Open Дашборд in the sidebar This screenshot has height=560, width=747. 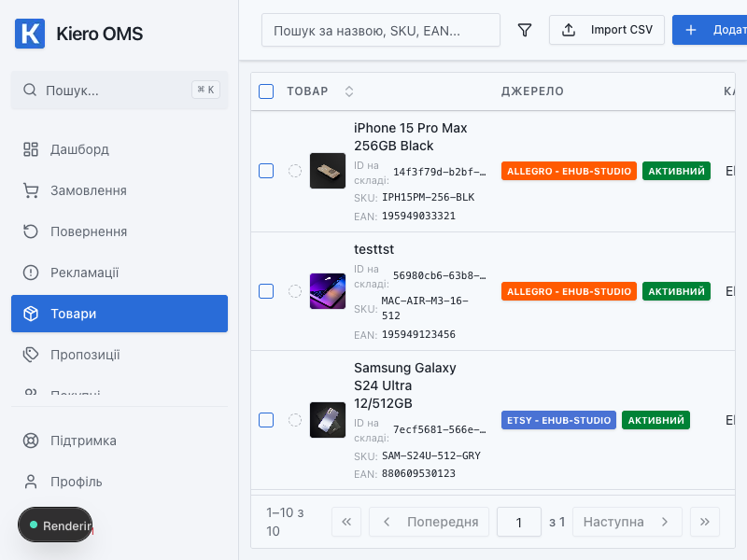tap(120, 149)
